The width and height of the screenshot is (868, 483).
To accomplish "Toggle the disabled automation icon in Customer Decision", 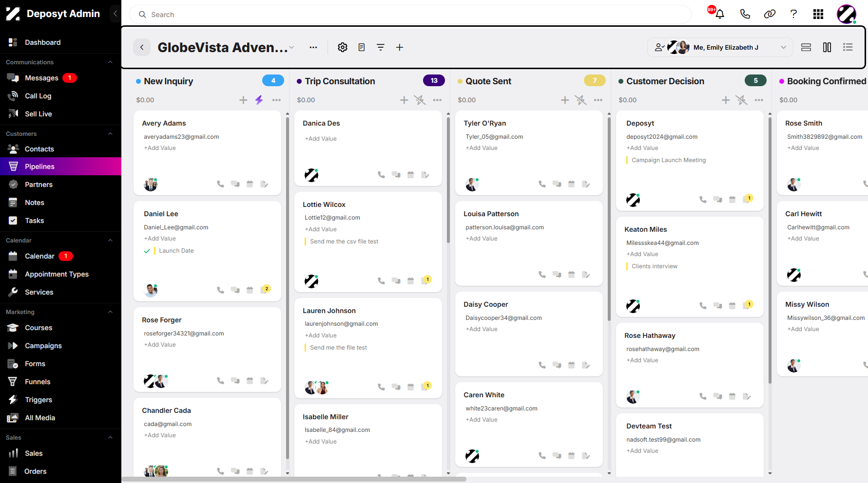I will [x=741, y=100].
